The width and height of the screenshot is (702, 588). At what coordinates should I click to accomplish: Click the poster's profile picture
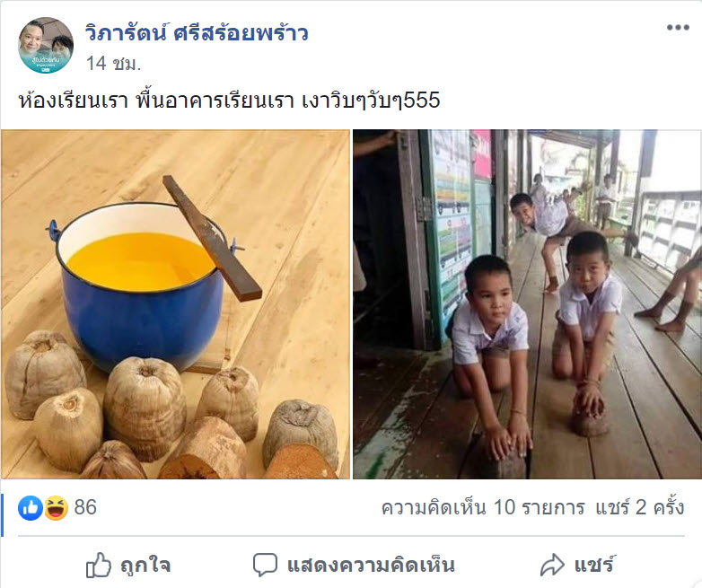pos(46,45)
